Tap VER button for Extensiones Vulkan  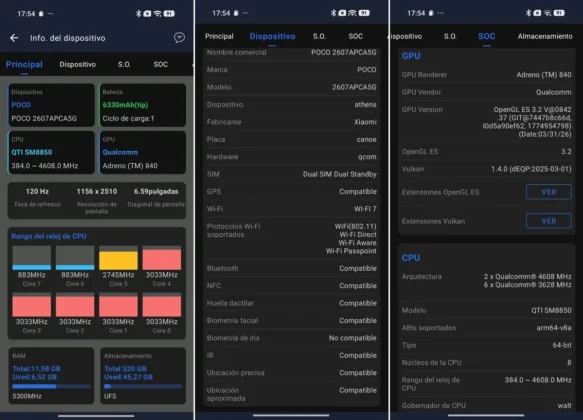[548, 221]
